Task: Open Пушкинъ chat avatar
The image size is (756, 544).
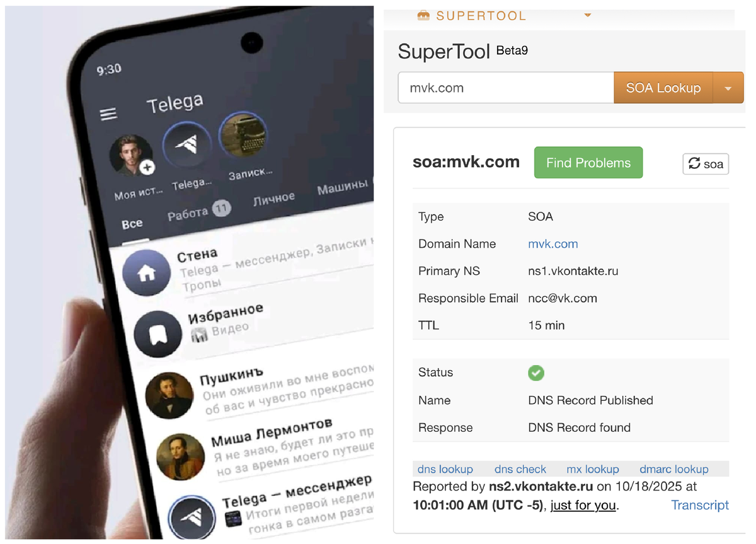Action: pos(169,395)
